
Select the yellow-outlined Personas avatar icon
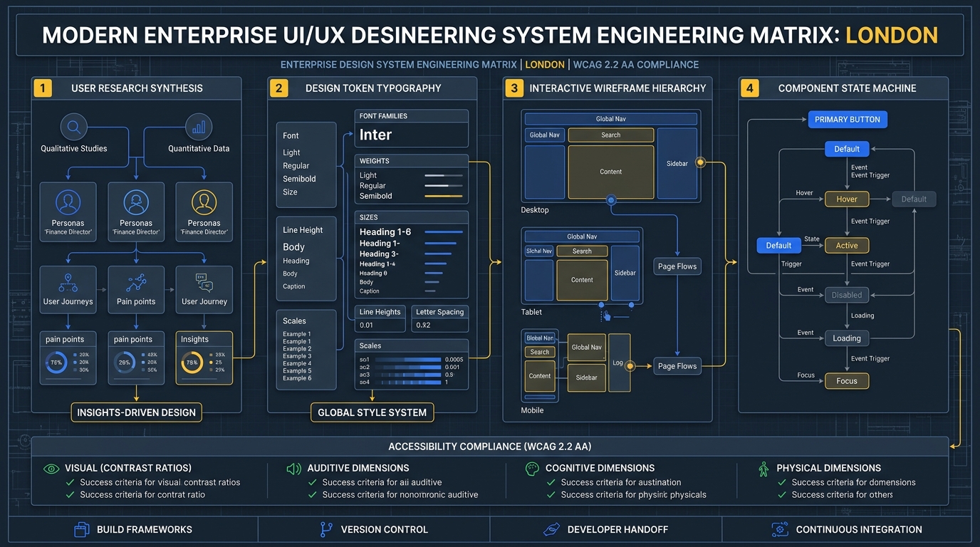coord(204,203)
